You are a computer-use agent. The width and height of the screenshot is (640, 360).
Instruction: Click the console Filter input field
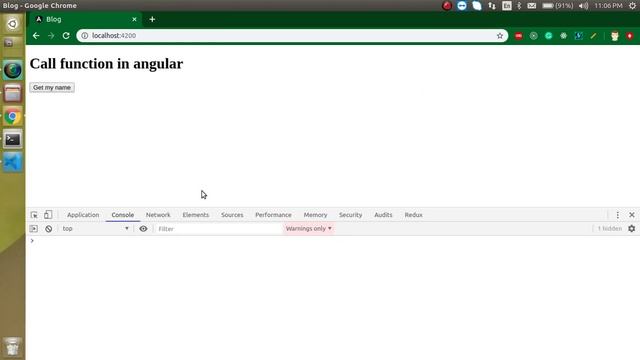pos(218,229)
